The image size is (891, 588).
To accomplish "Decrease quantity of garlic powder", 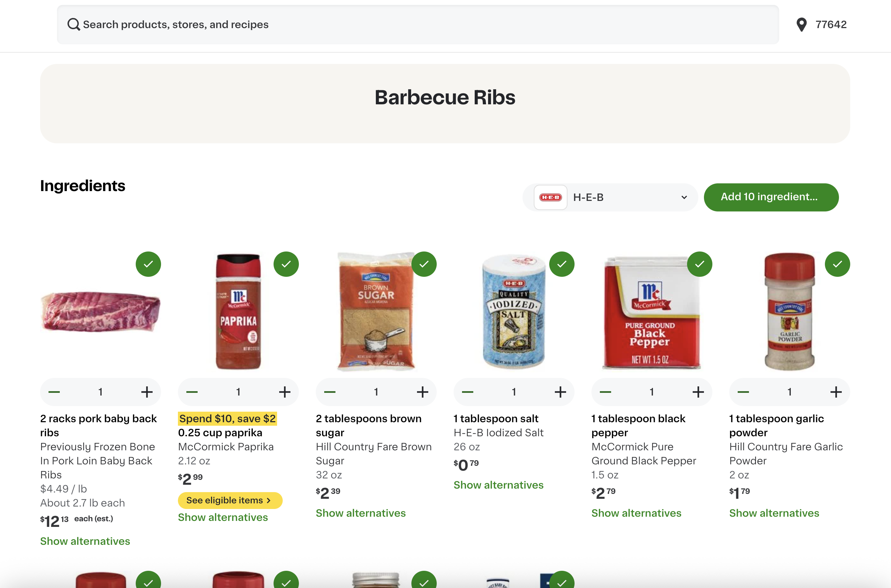I will pos(743,392).
